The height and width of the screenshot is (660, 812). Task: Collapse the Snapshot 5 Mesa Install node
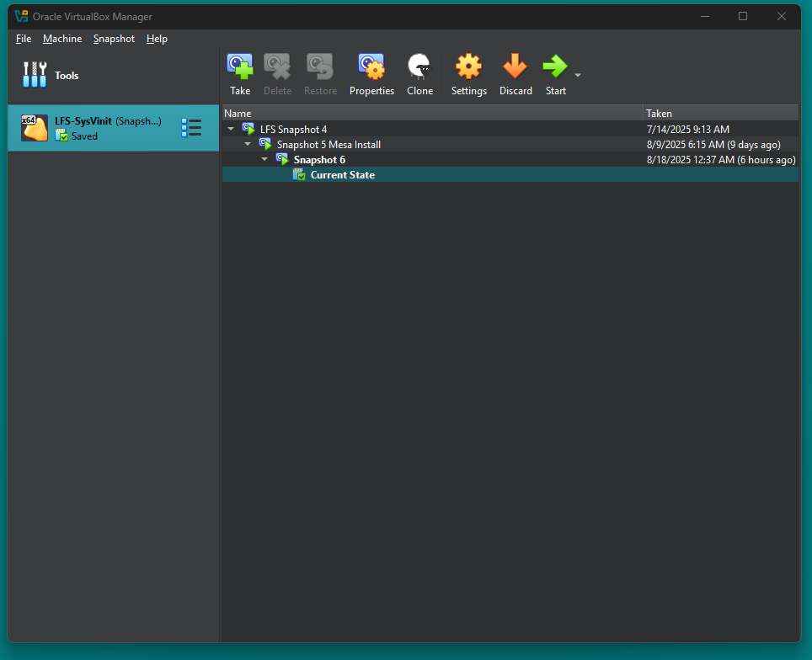coord(248,145)
